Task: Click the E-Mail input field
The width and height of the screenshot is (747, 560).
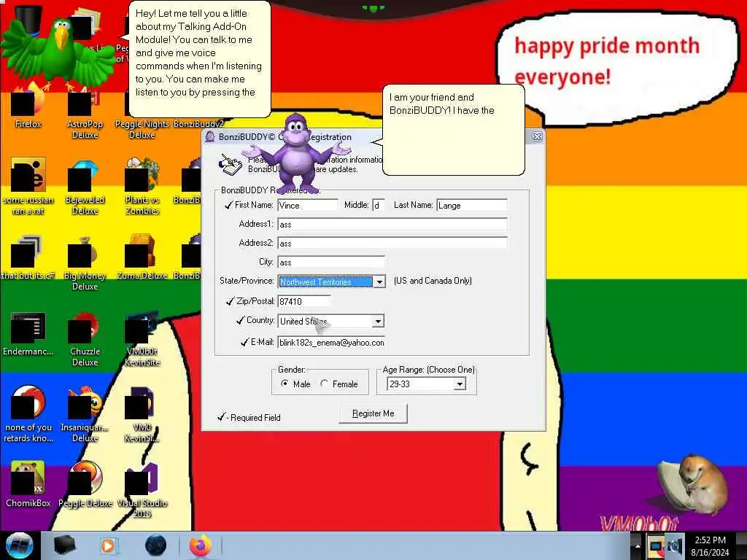Action: point(330,343)
